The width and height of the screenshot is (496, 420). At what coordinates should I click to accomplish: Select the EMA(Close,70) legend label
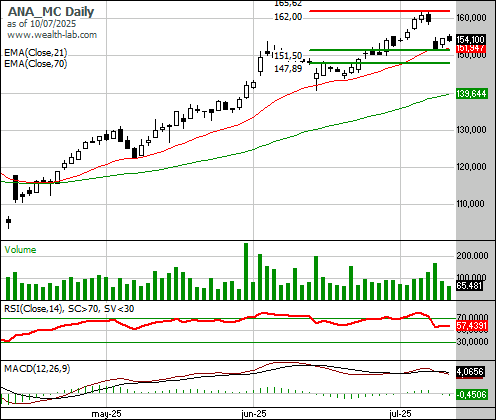coord(36,63)
